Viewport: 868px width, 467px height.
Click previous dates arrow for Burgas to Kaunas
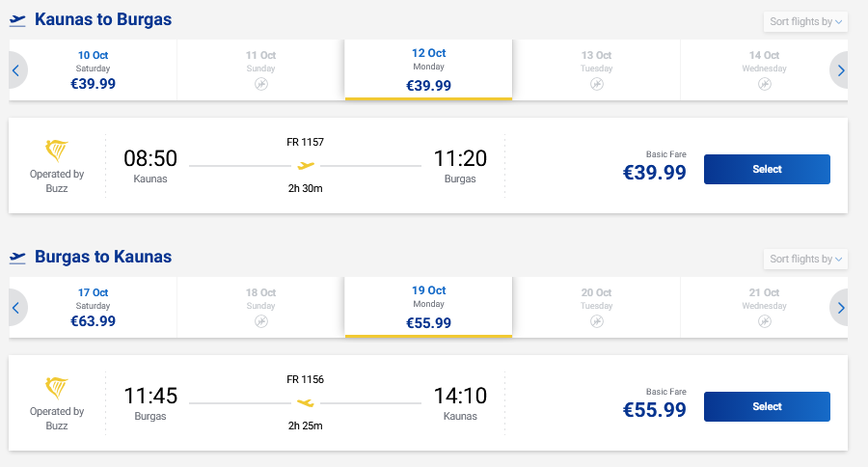[16, 308]
